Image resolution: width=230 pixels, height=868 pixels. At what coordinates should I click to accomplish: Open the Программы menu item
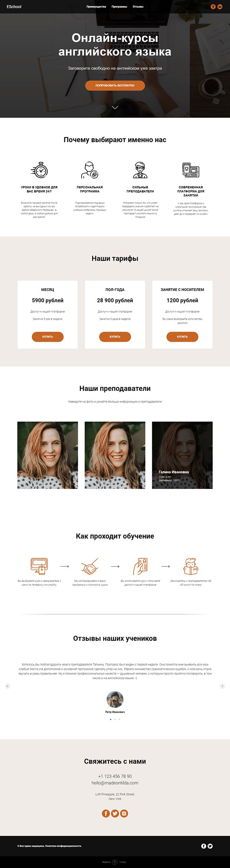coord(119,7)
